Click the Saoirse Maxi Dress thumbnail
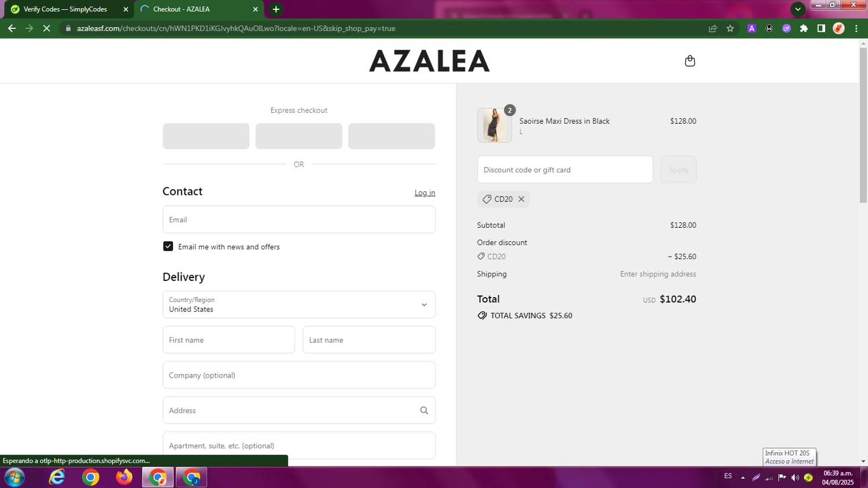 point(495,125)
